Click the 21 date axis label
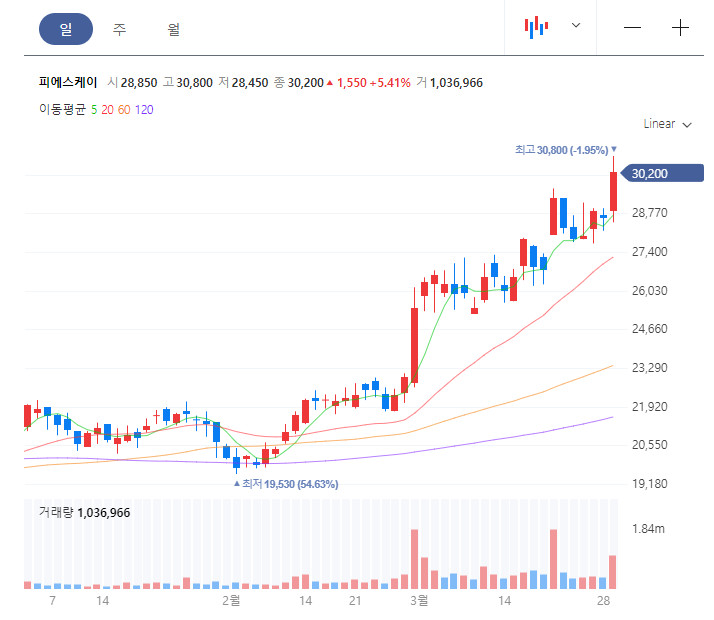714x620 pixels. point(355,601)
